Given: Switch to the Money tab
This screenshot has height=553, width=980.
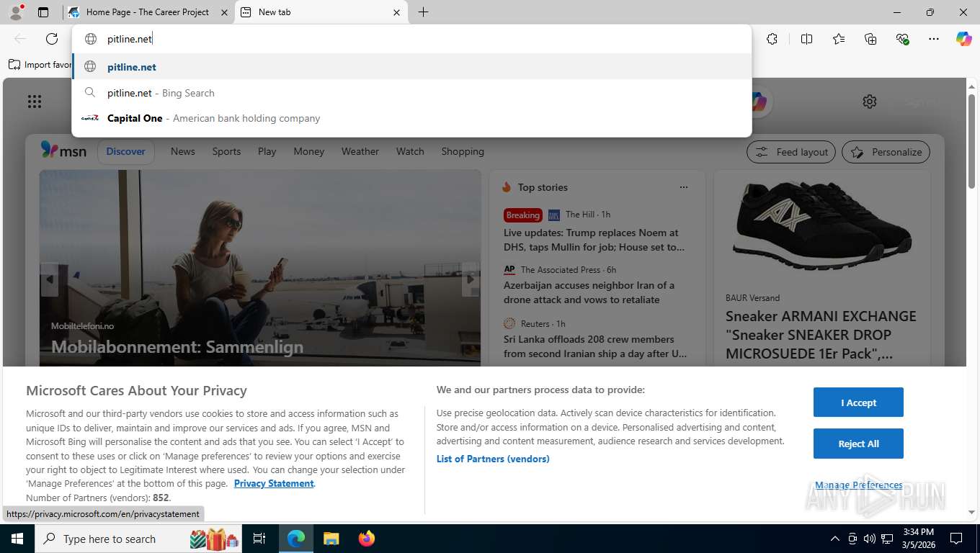Looking at the screenshot, I should click(x=308, y=151).
